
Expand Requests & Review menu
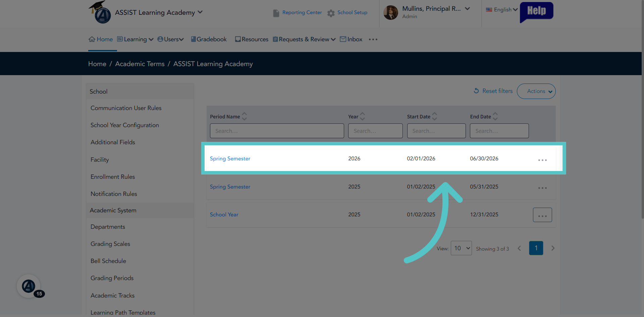[304, 39]
